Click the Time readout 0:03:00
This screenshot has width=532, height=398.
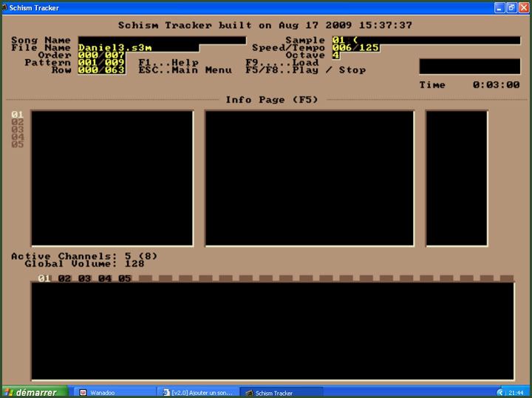(496, 85)
